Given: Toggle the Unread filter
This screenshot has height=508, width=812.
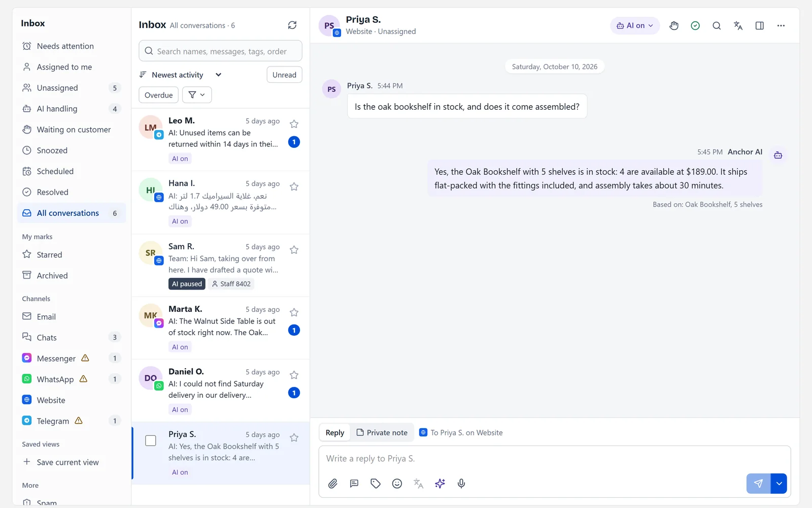Looking at the screenshot, I should click(x=284, y=75).
